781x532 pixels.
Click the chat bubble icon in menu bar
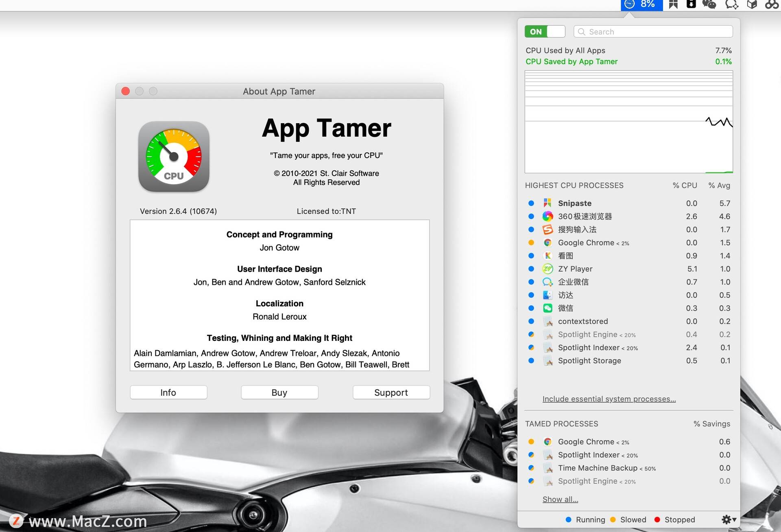(731, 4)
